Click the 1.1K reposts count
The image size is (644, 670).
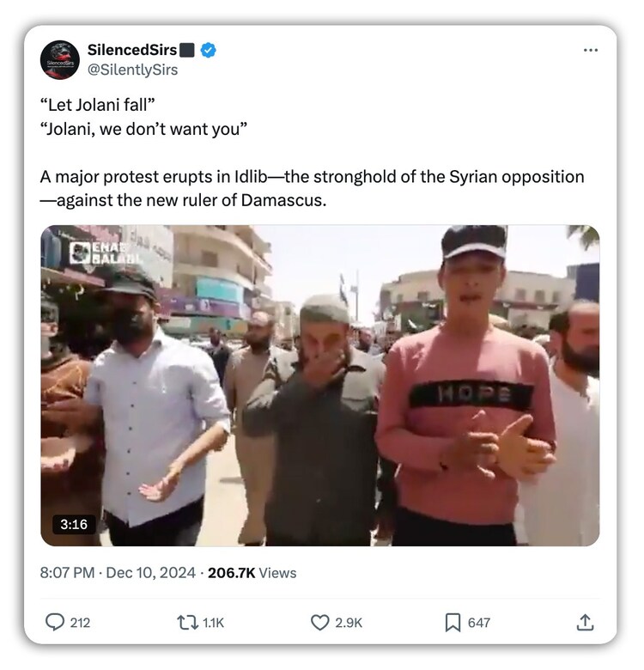click(213, 623)
